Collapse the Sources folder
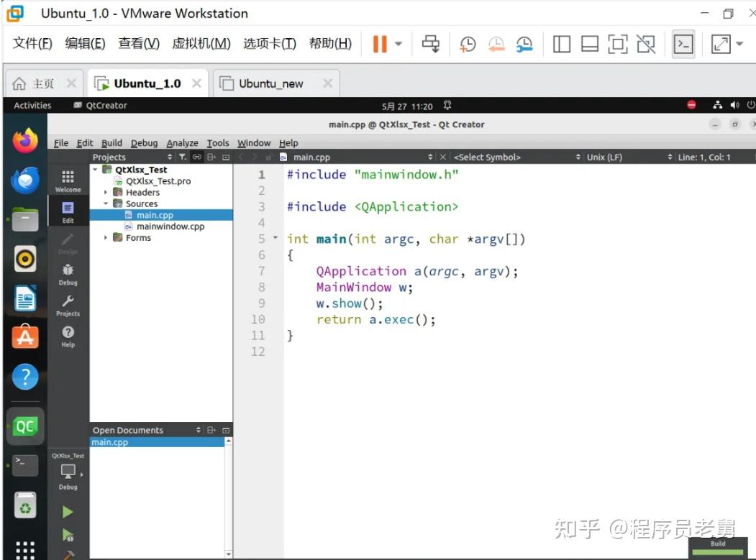Viewport: 756px width, 560px height. coord(106,203)
